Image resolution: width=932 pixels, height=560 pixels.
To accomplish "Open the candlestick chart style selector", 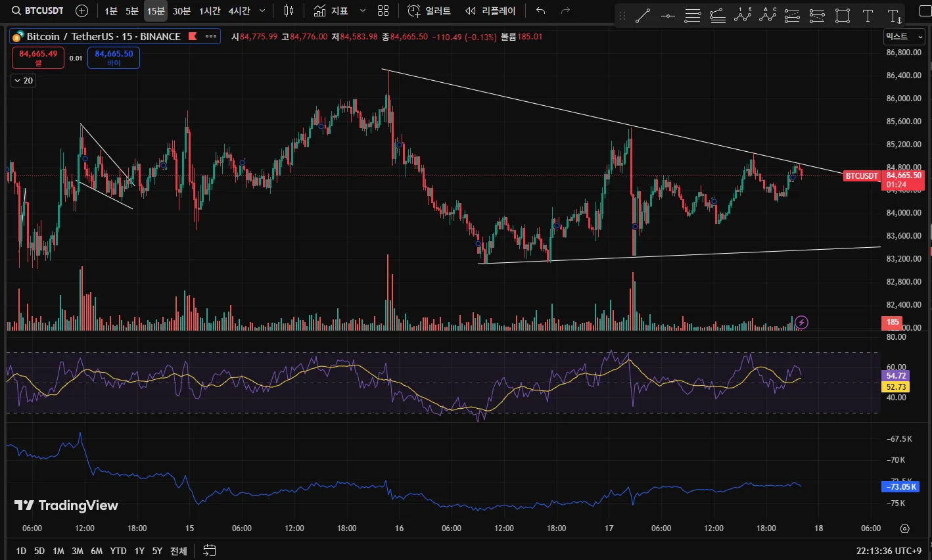I will [289, 11].
